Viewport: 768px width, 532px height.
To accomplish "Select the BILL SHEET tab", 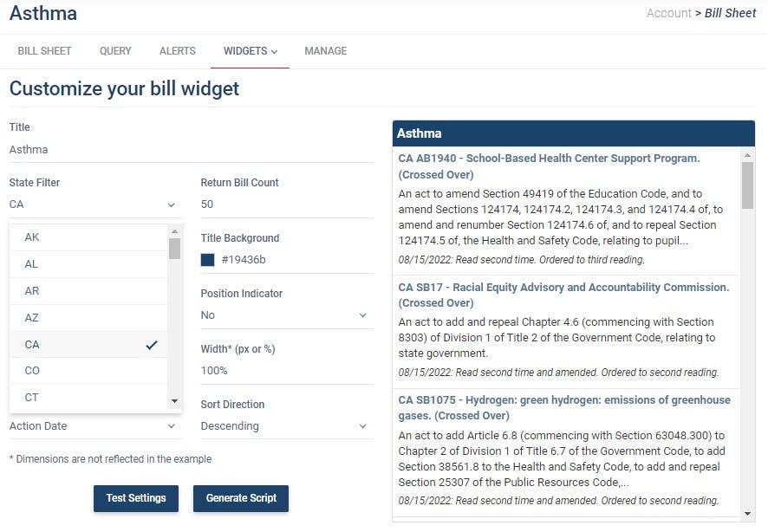I will pos(44,51).
